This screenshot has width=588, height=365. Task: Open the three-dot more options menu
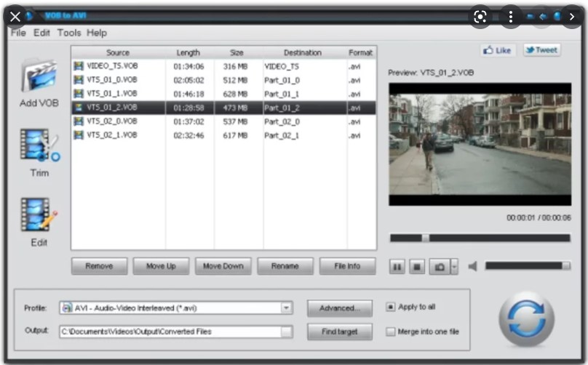point(511,17)
